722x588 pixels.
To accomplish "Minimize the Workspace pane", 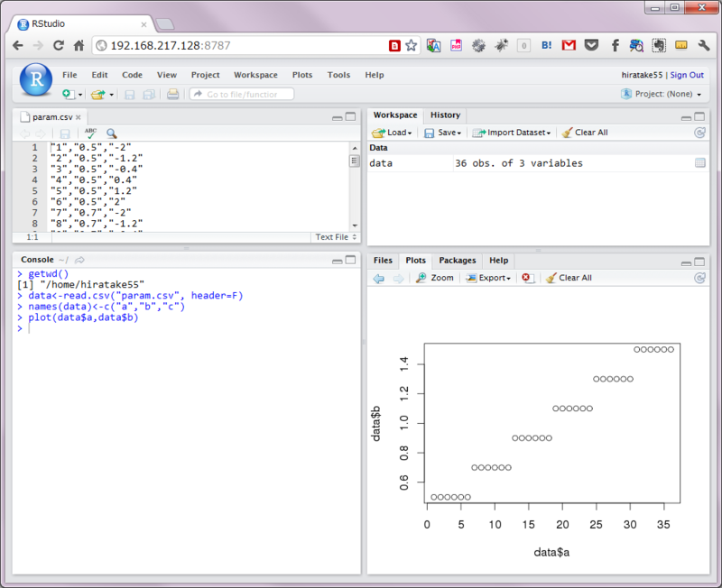I will click(x=686, y=118).
